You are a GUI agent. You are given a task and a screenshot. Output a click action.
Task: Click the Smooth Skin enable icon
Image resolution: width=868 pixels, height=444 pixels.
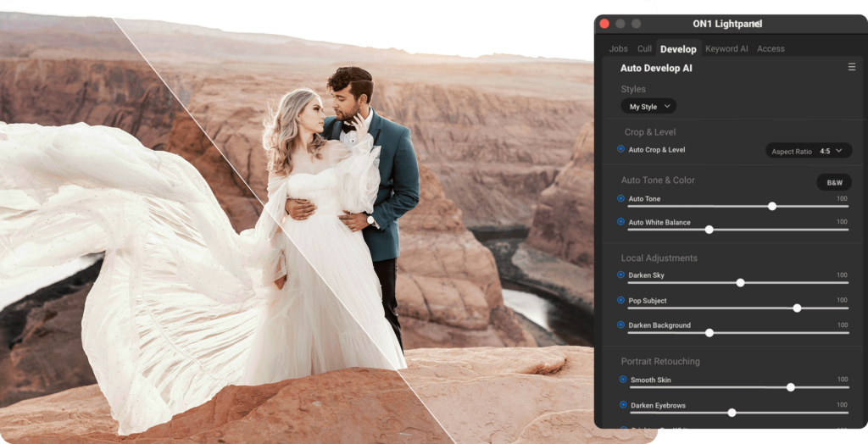[623, 380]
